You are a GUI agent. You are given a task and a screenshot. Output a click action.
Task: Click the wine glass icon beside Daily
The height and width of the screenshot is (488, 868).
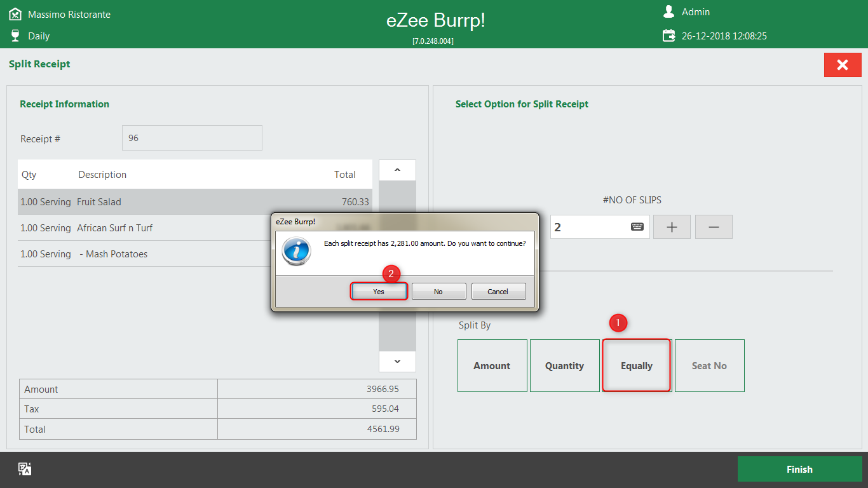click(15, 36)
